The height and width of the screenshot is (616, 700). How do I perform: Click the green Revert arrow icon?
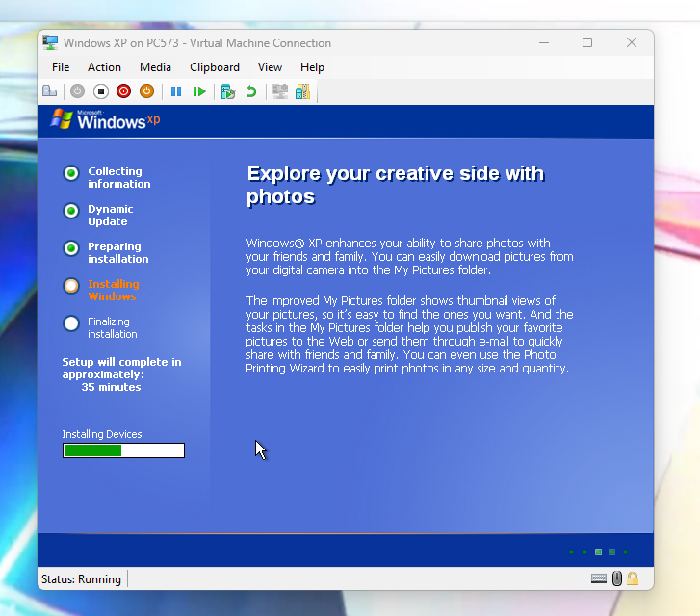pos(251,91)
